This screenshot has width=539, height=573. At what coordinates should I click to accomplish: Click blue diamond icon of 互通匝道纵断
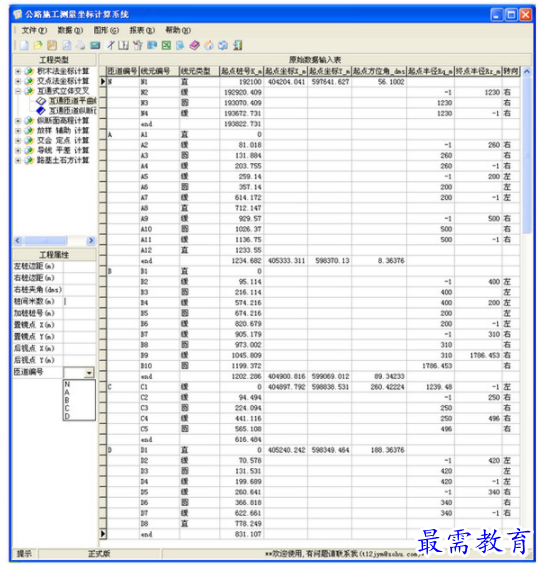41,110
